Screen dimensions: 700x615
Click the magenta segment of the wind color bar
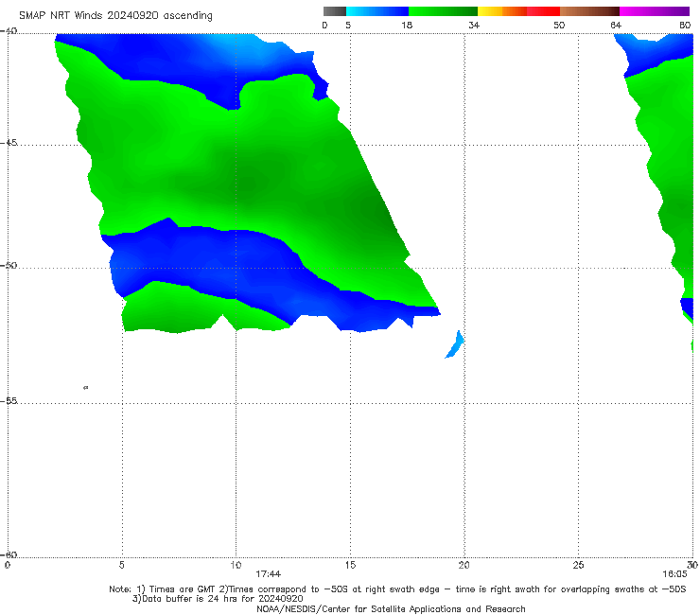coord(654,11)
